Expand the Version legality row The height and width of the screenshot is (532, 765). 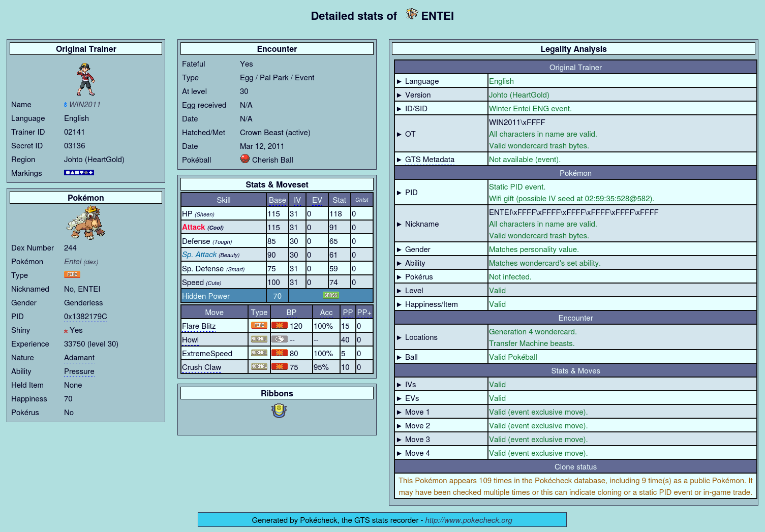[x=399, y=95]
